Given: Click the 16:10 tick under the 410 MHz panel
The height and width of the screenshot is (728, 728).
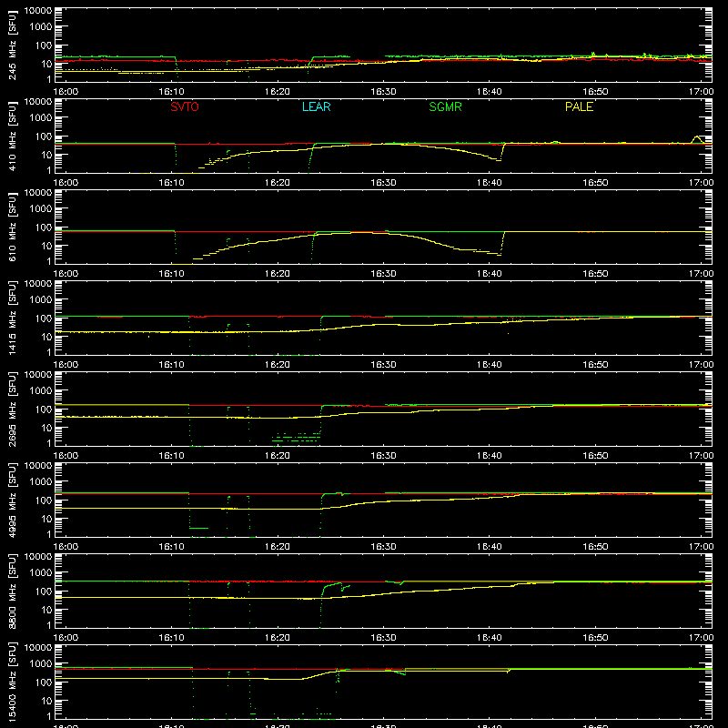Looking at the screenshot, I should click(x=171, y=183).
